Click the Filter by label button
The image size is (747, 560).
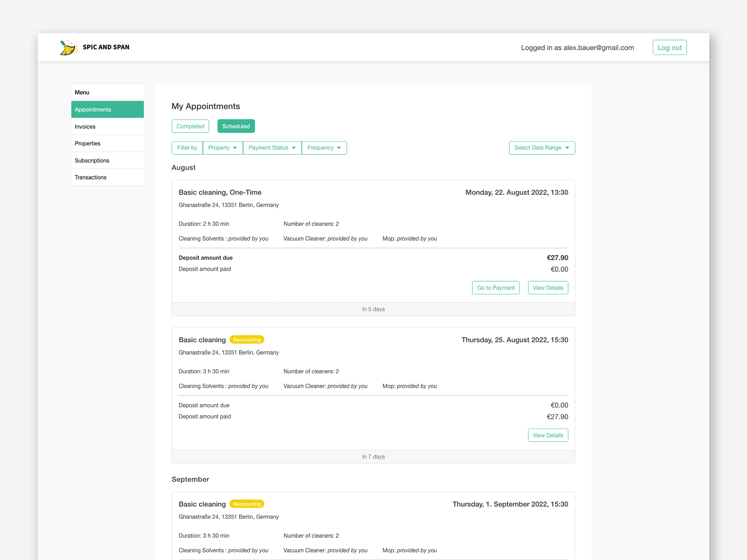point(187,148)
